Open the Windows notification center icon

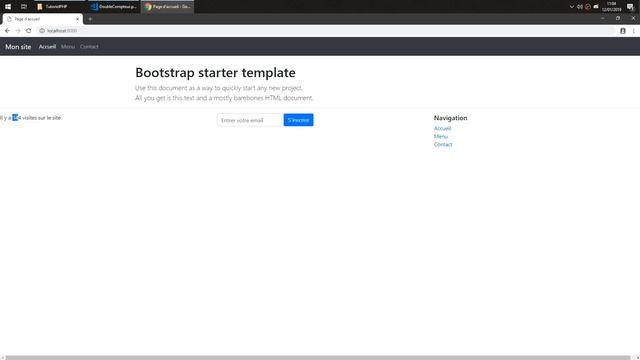coord(630,7)
